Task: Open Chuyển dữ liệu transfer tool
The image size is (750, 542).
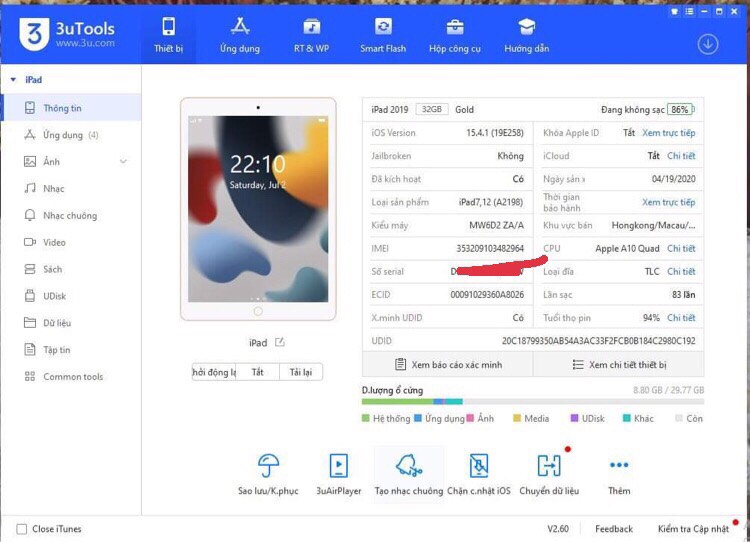Action: tap(549, 466)
